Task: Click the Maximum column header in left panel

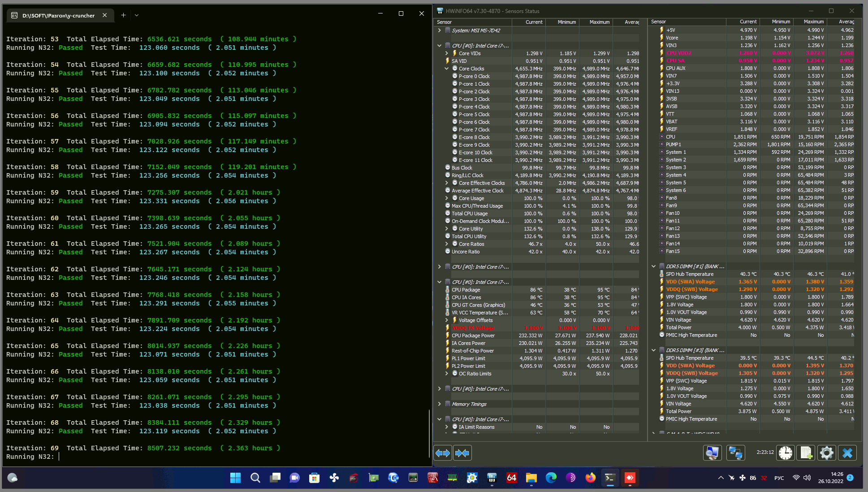Action: pos(599,22)
